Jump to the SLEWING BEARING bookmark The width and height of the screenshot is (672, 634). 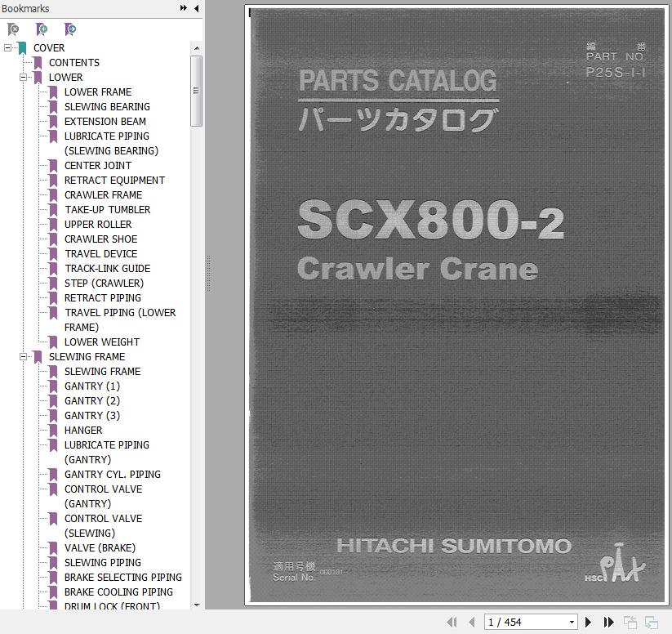107,107
